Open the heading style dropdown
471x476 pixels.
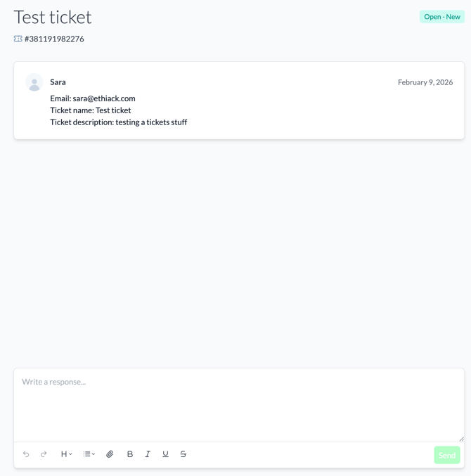pyautogui.click(x=66, y=454)
